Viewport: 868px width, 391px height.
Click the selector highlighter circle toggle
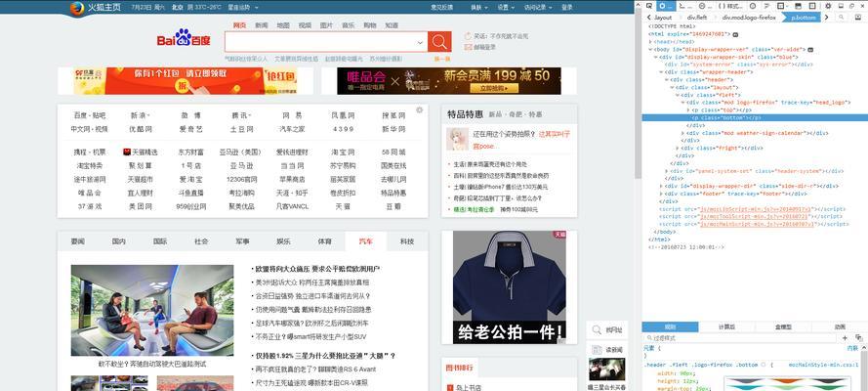click(x=763, y=365)
